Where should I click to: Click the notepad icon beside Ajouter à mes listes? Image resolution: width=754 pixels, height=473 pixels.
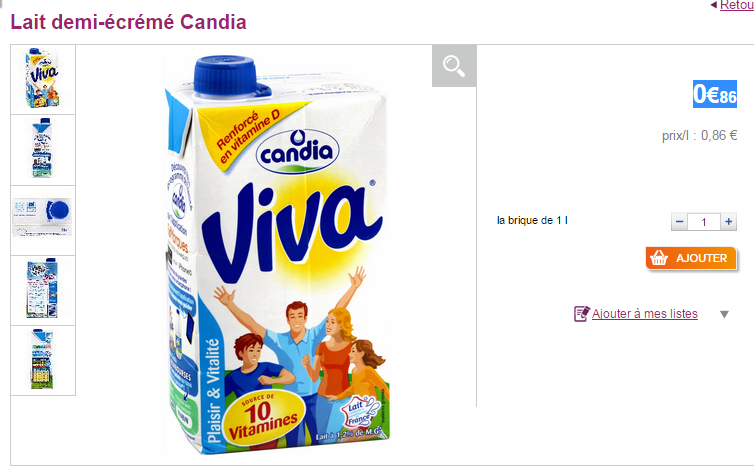tap(581, 314)
